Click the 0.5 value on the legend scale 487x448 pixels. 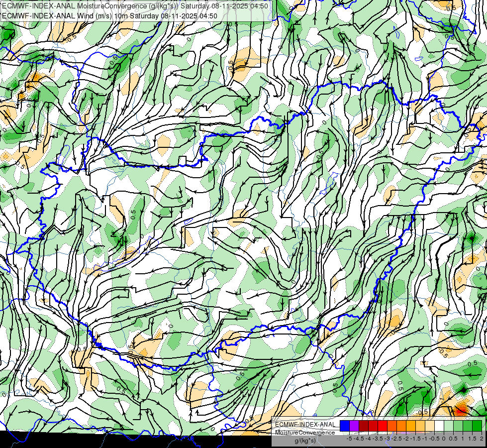tap(453, 439)
